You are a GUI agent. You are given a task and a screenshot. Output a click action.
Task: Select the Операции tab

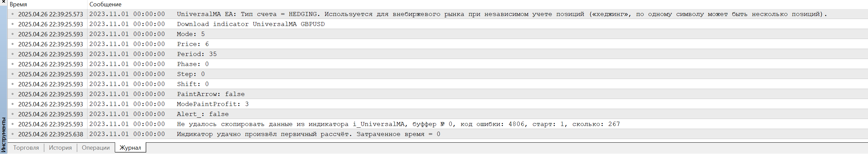tap(96, 148)
